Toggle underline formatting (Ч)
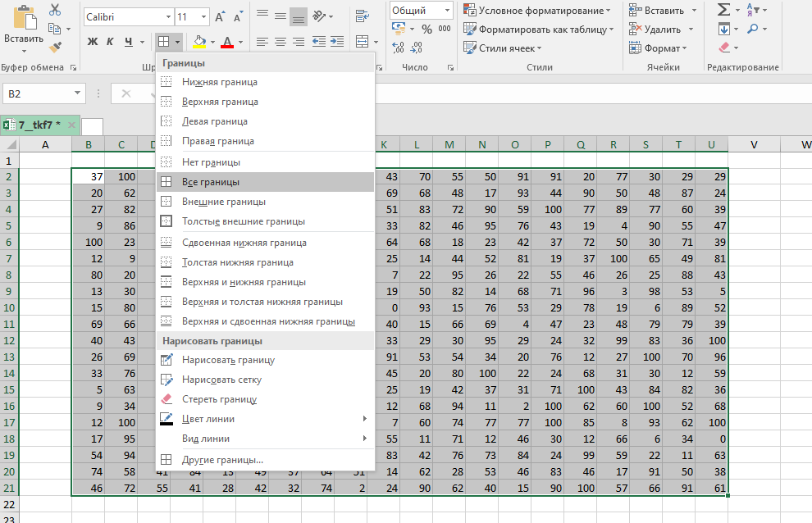 129,42
